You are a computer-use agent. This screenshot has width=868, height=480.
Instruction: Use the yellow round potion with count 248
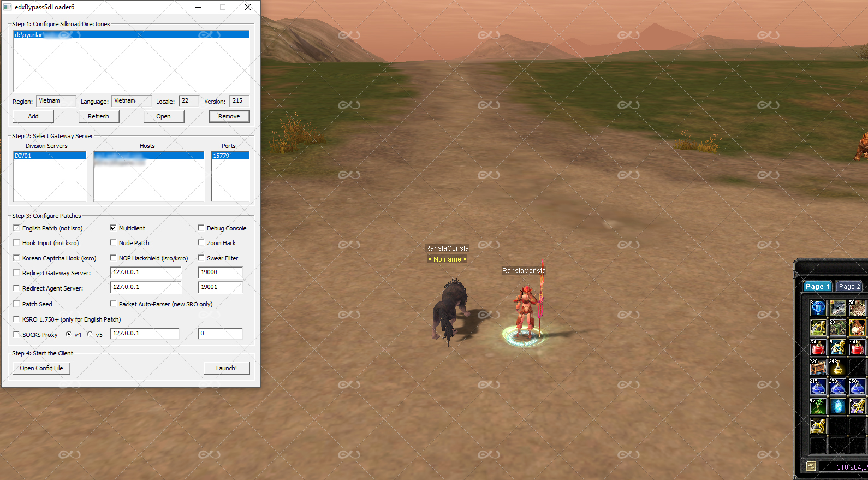[x=837, y=367]
